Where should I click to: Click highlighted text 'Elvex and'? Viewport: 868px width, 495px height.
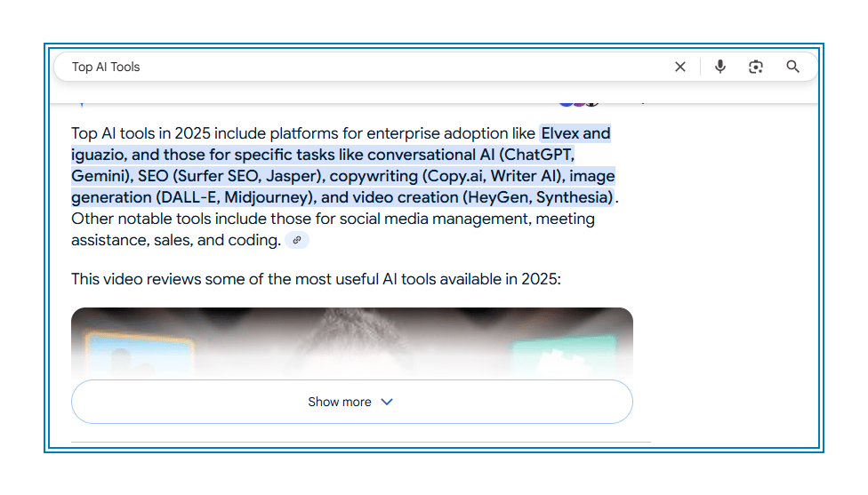point(575,133)
